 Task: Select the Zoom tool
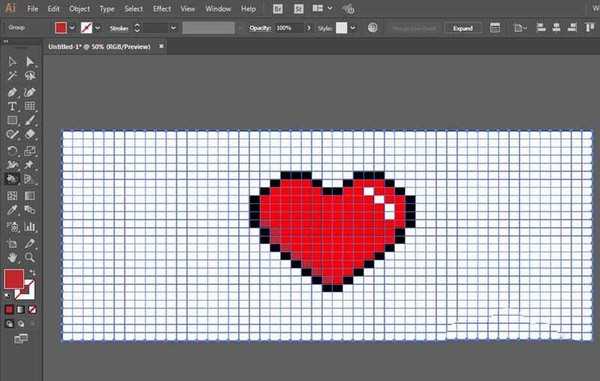pos(29,257)
